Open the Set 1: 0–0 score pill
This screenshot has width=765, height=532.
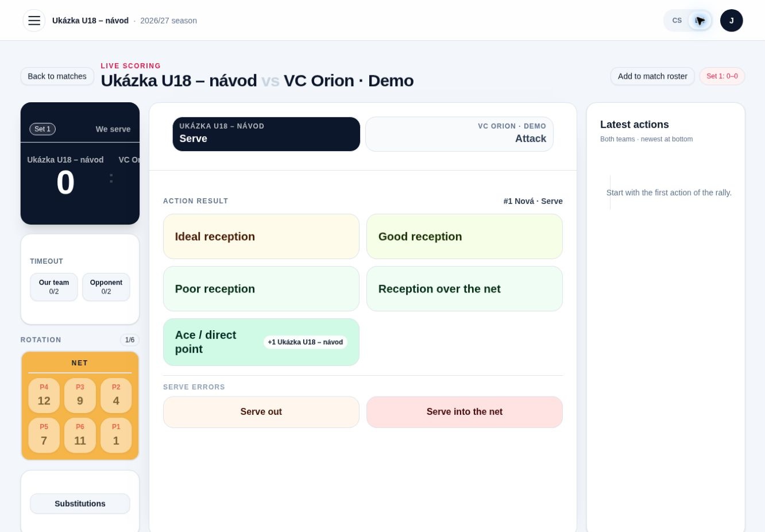click(722, 76)
